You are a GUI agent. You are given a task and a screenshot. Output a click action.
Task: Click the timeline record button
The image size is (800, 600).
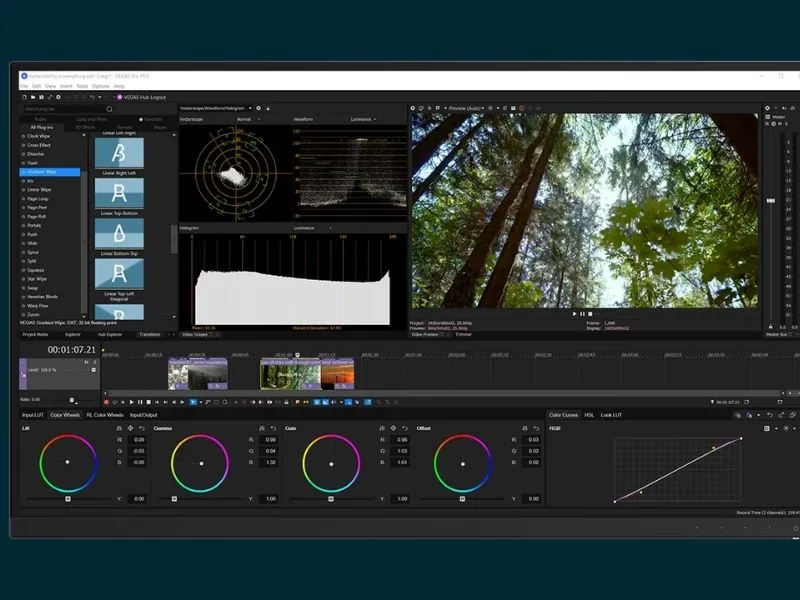[107, 403]
